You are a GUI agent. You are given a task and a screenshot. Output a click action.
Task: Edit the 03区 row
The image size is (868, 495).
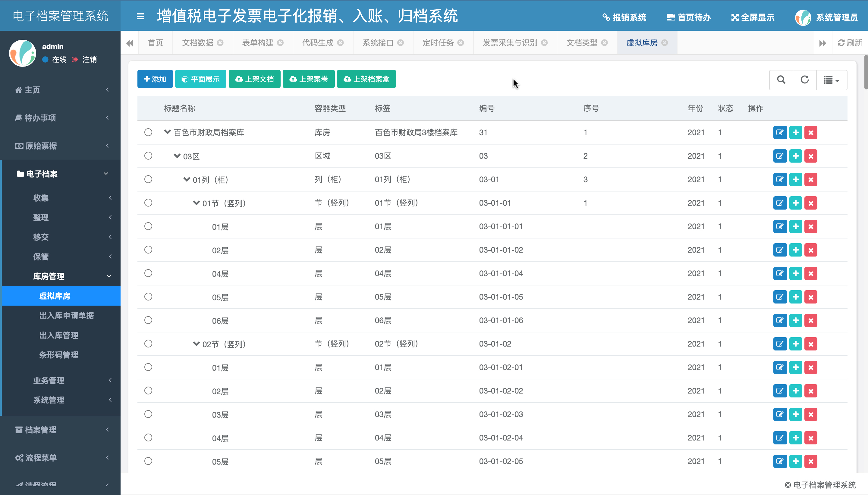pyautogui.click(x=780, y=156)
